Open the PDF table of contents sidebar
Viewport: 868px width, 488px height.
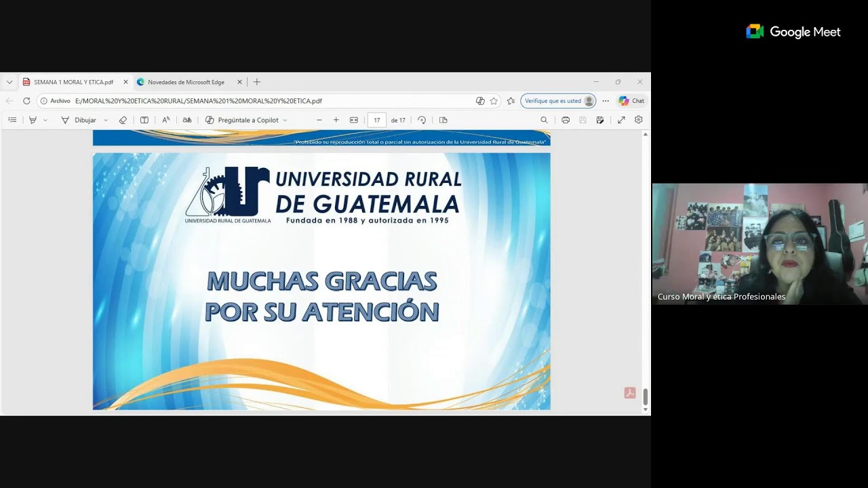coord(12,120)
